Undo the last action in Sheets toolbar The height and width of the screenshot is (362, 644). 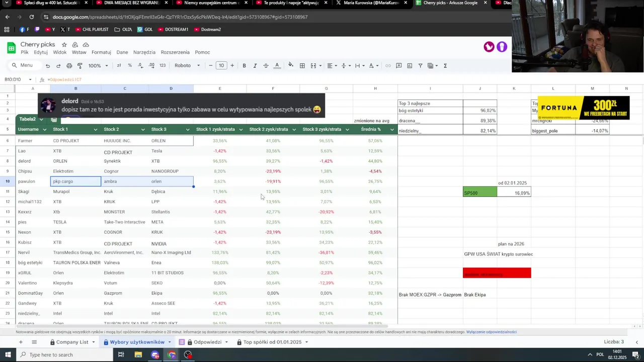tap(47, 66)
